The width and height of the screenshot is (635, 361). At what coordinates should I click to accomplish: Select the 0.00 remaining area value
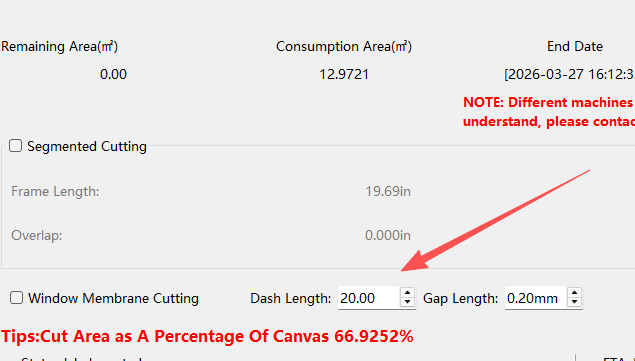tap(113, 74)
